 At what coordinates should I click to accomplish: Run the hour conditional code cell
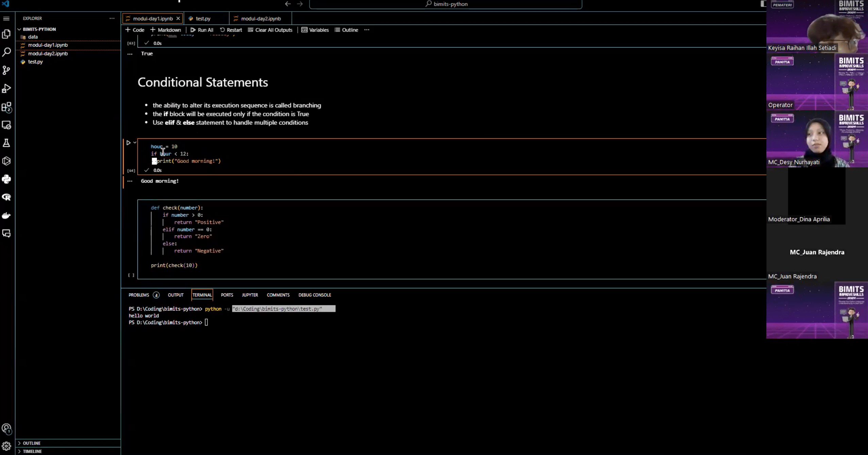point(129,143)
